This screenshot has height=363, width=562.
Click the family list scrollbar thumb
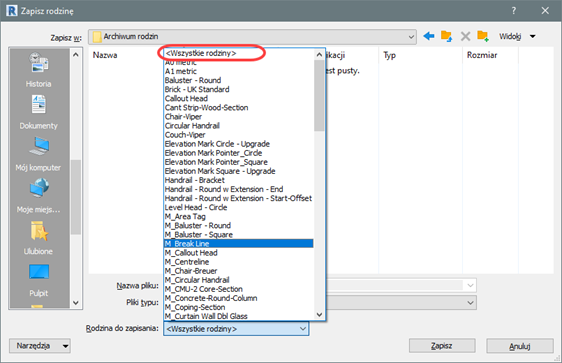319,95
